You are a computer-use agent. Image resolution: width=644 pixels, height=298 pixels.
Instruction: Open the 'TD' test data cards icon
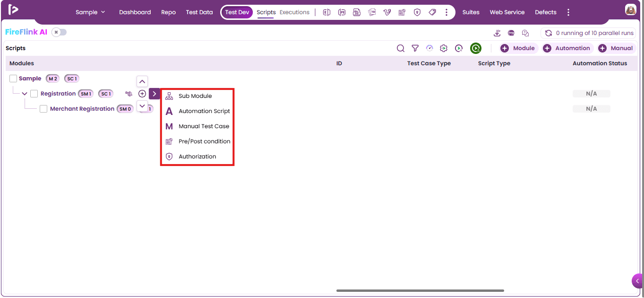point(372,12)
